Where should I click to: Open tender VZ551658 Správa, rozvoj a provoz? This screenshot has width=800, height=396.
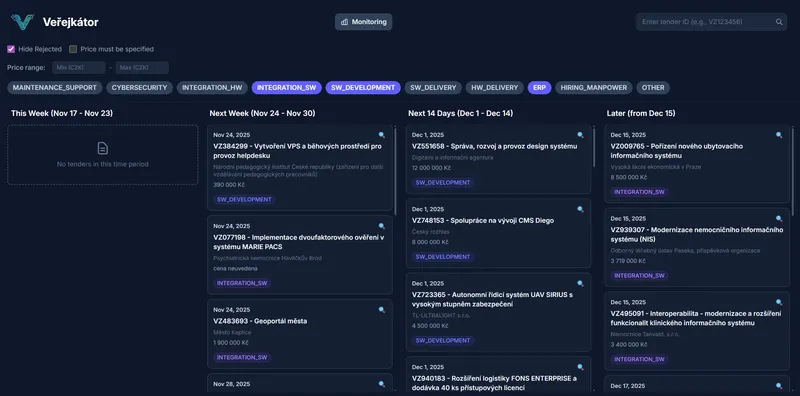pyautogui.click(x=494, y=146)
